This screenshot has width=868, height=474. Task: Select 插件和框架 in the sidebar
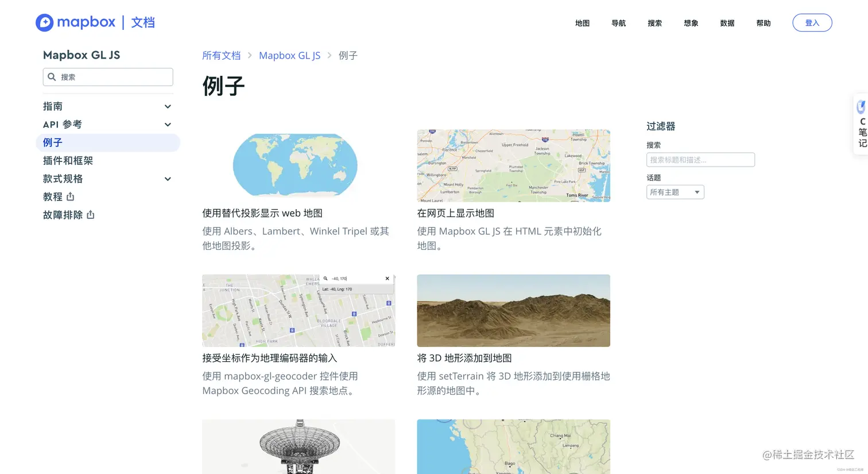[68, 161]
